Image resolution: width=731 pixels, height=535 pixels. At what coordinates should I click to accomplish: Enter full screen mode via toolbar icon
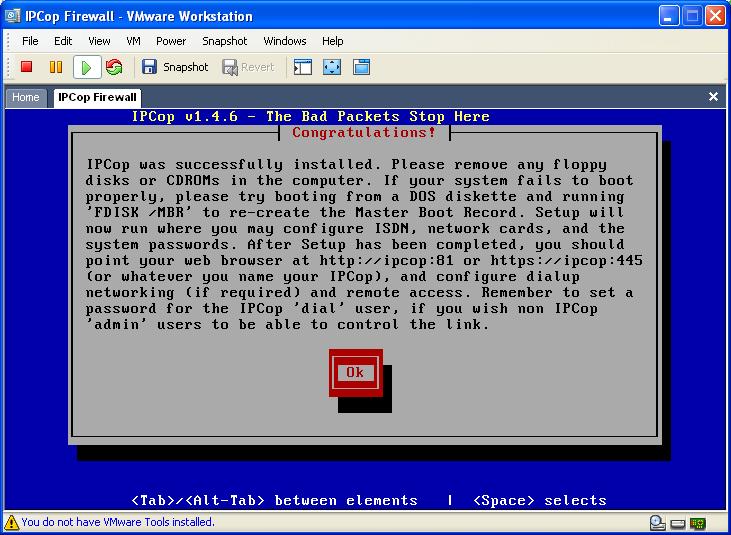[332, 67]
